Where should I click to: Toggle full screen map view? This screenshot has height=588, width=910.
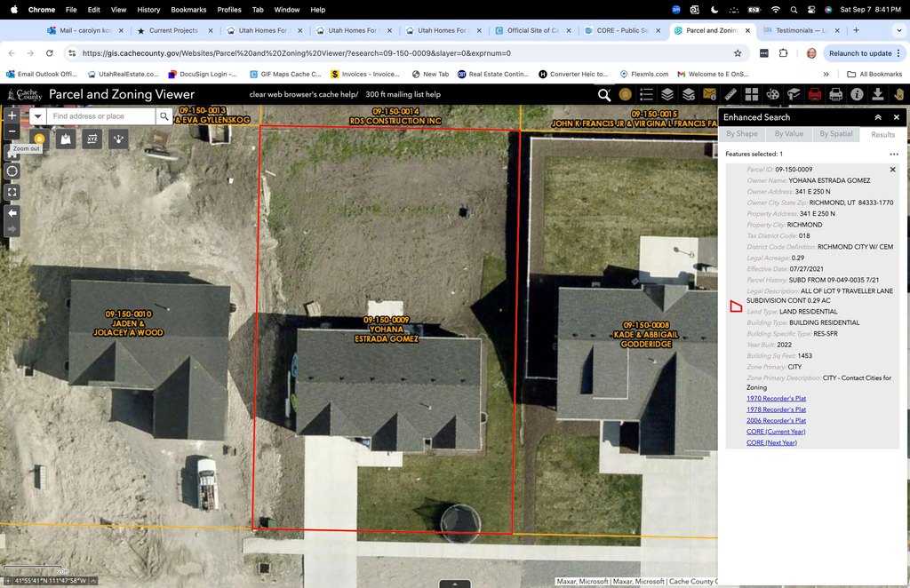12,192
